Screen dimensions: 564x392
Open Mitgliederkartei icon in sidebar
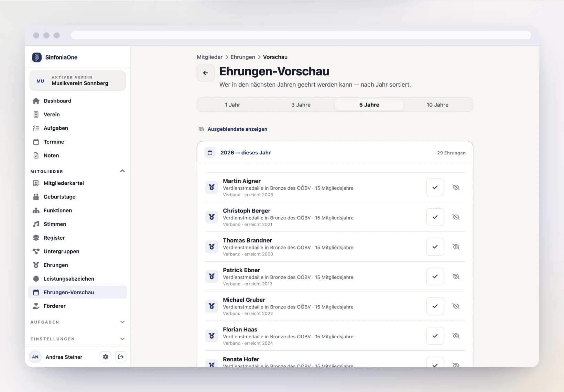coord(36,183)
